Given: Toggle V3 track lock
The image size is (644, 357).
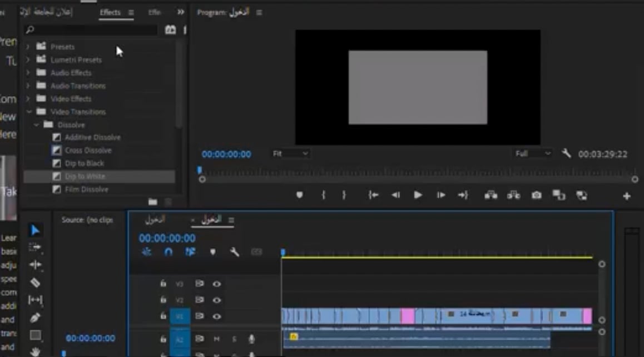Looking at the screenshot, I should pyautogui.click(x=163, y=284).
